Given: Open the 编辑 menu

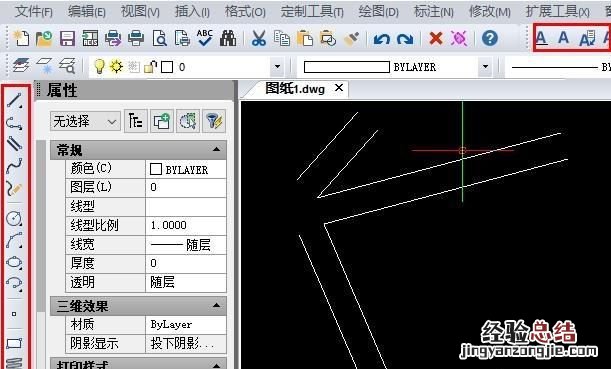Looking at the screenshot, I should point(87,12).
